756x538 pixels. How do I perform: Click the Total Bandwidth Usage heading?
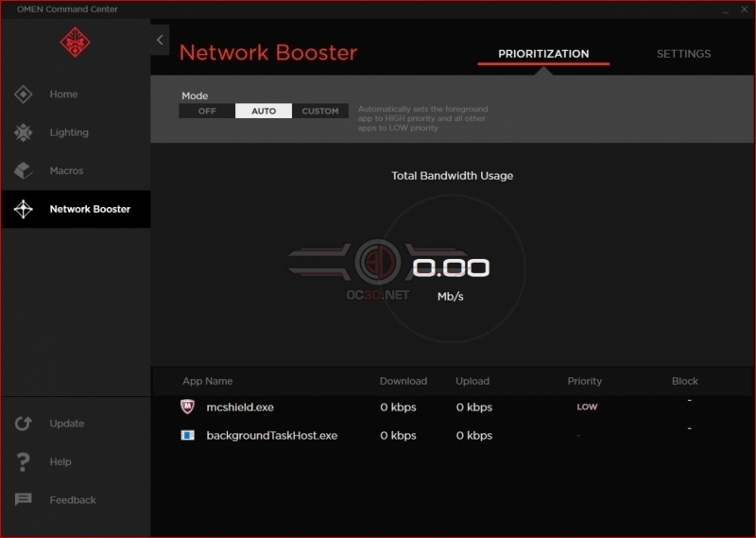tap(453, 176)
